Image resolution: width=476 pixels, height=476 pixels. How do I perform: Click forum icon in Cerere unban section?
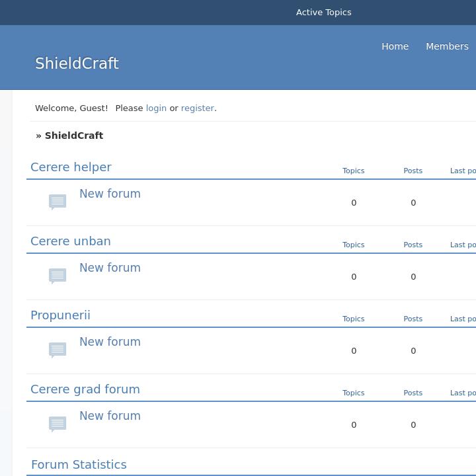(x=58, y=276)
